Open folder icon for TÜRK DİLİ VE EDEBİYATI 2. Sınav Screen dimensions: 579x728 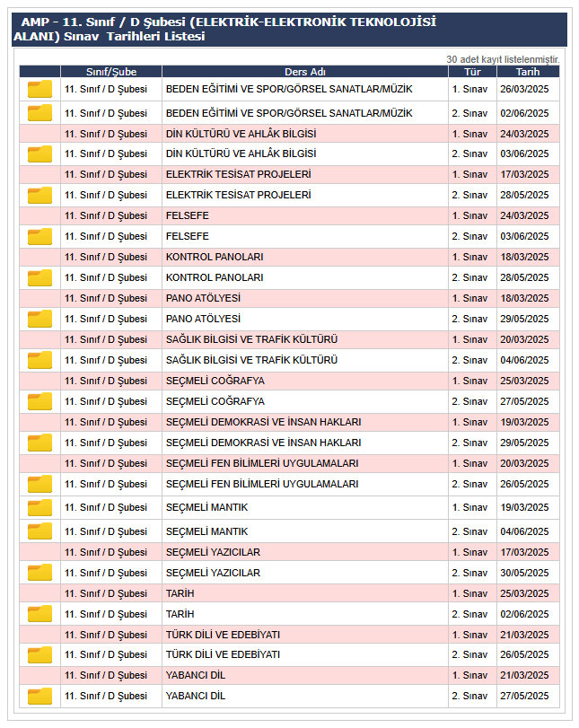(x=39, y=654)
